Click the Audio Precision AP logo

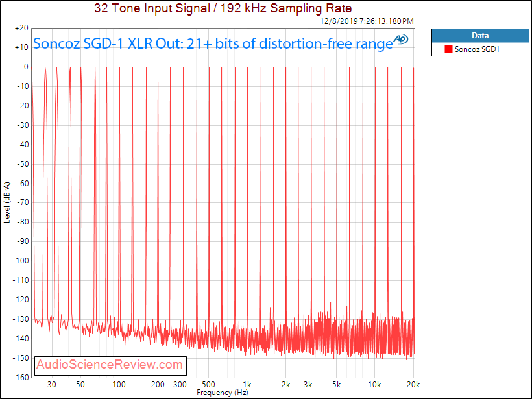(x=401, y=40)
